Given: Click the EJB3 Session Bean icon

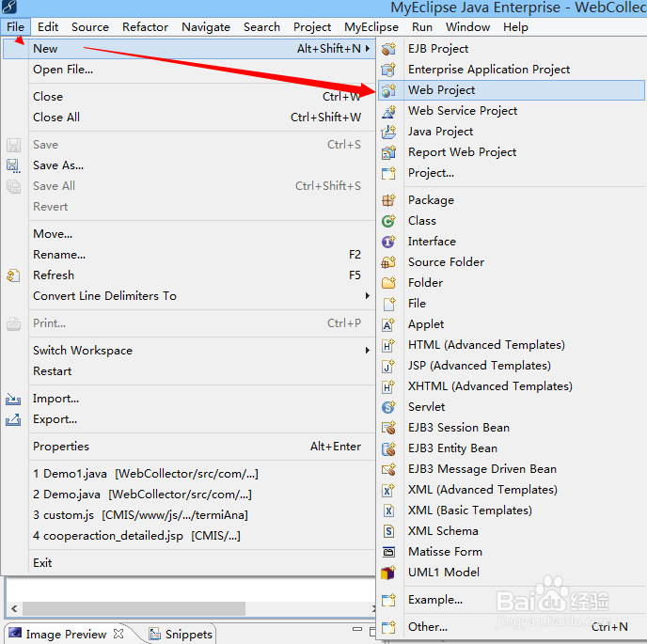Looking at the screenshot, I should click(x=388, y=428).
